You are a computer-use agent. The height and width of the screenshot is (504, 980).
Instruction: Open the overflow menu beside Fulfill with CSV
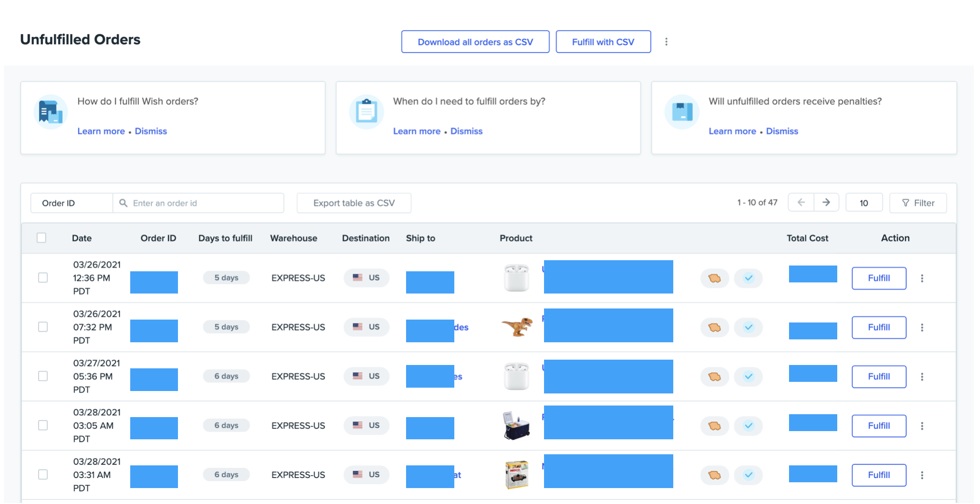pyautogui.click(x=666, y=42)
